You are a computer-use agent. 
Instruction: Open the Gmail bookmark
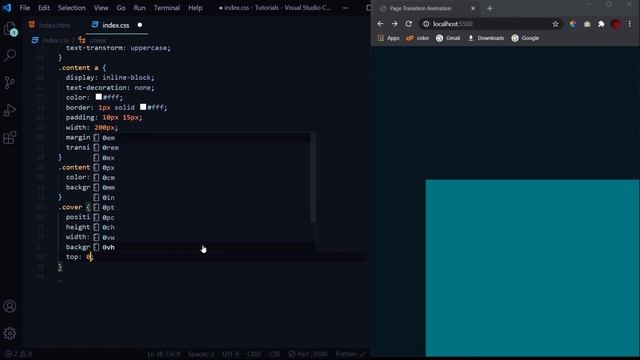tap(448, 38)
